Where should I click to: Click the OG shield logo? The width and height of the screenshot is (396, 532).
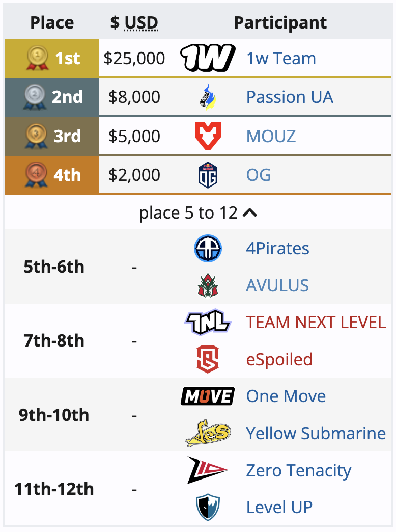208,175
